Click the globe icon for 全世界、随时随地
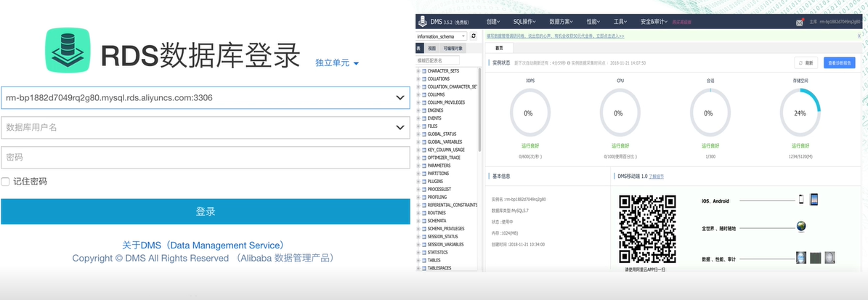 coord(801,227)
